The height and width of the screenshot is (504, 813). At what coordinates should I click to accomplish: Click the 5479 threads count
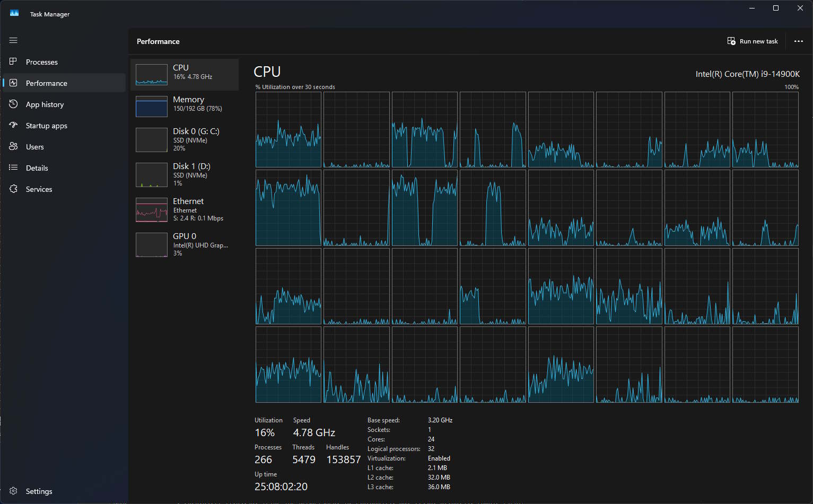[304, 460]
